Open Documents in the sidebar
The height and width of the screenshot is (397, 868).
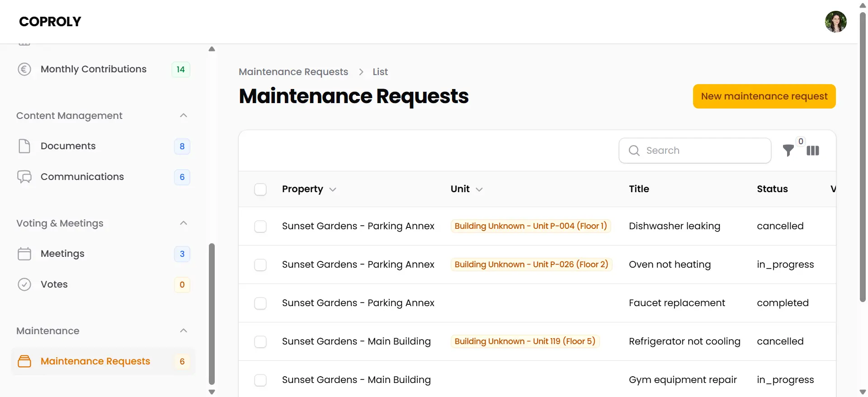(x=103, y=146)
